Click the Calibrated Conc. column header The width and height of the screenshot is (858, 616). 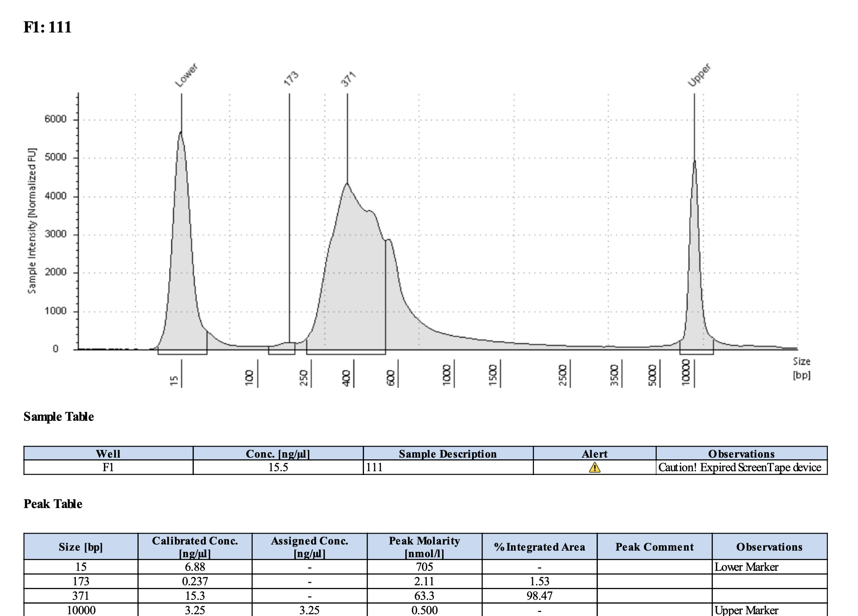(x=195, y=547)
